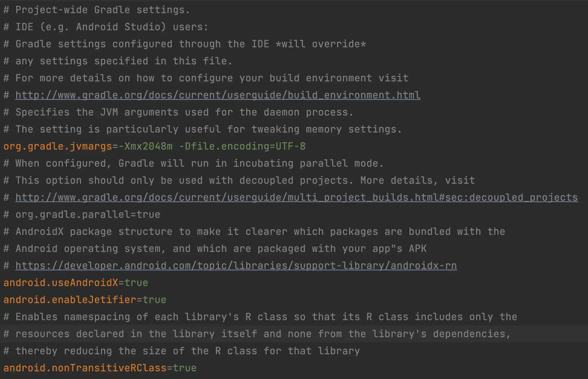
Task: Click the android.enableJetifier property key
Action: (70, 300)
